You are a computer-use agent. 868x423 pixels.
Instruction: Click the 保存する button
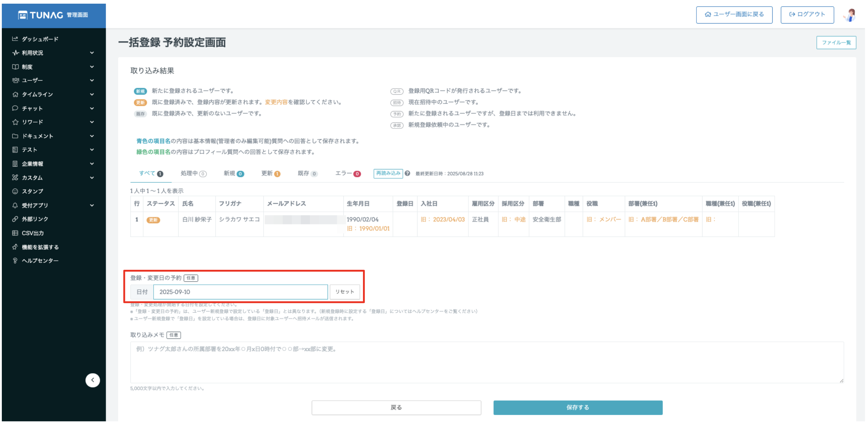tap(578, 407)
